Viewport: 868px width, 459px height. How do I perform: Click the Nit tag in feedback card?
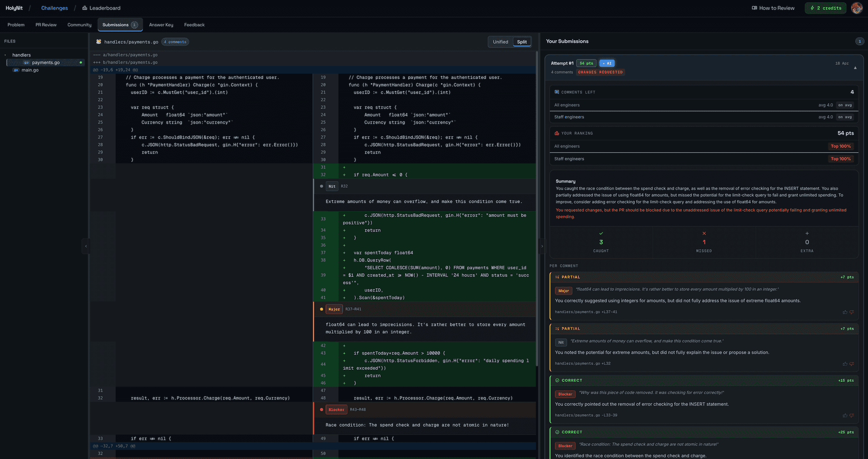point(561,342)
